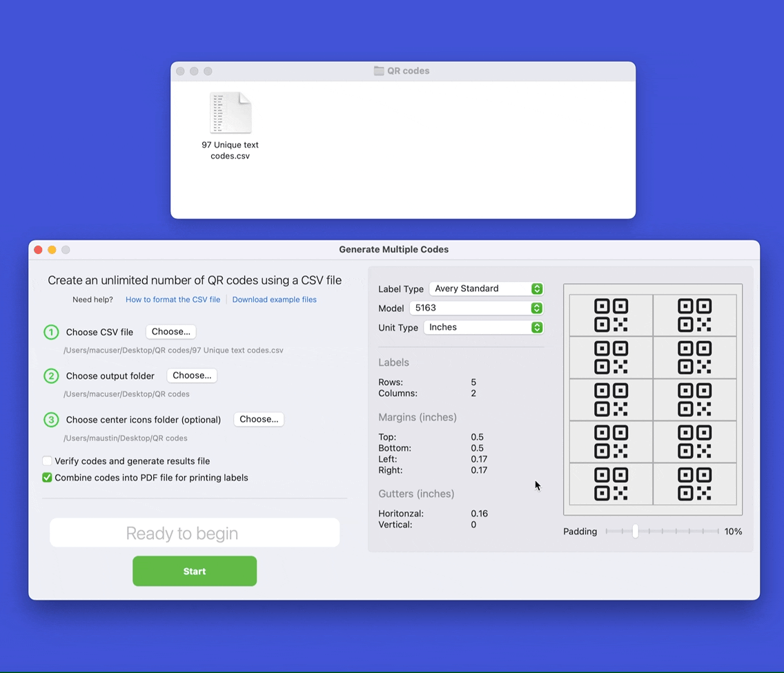784x673 pixels.
Task: Click the Rows value 5
Action: click(473, 382)
